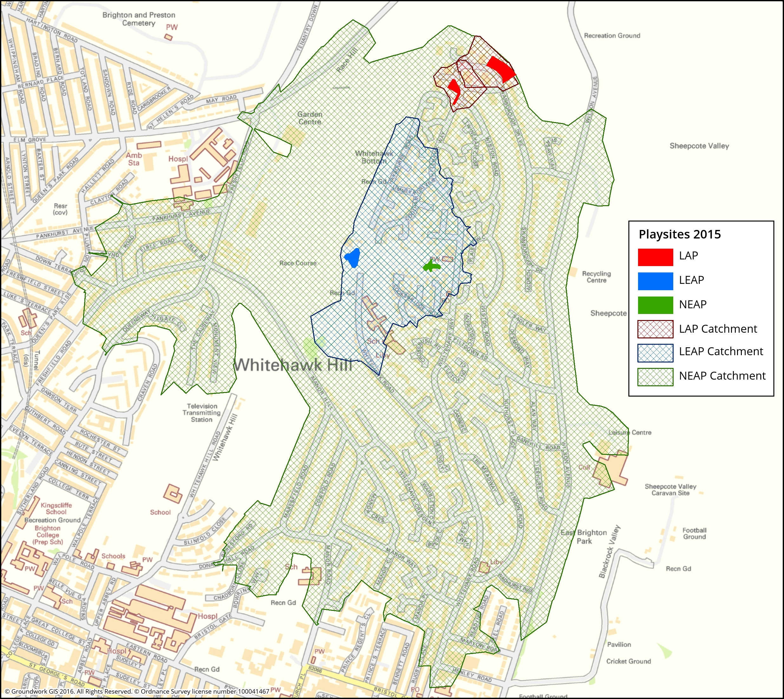The width and height of the screenshot is (784, 699).
Task: Click the blue LEAP legend swatch
Action: click(x=655, y=281)
